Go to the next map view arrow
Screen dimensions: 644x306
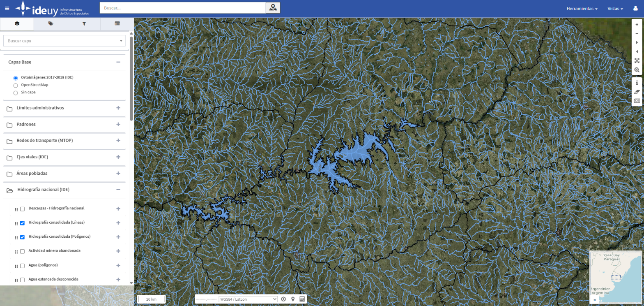pos(637,42)
